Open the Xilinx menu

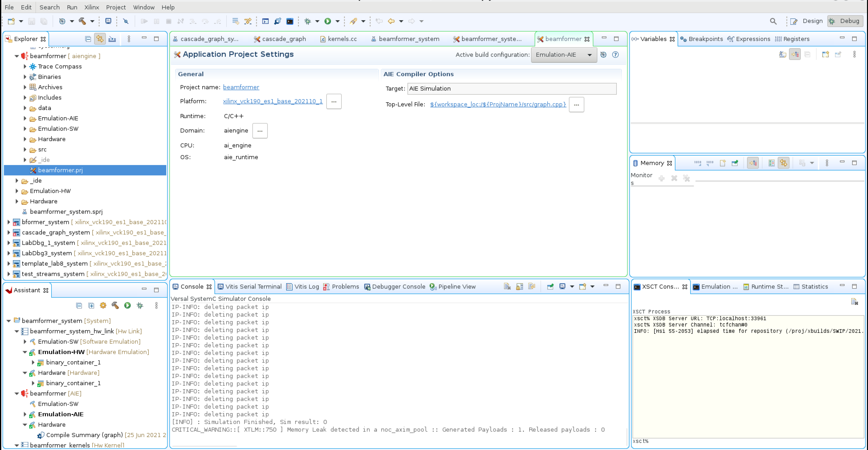91,7
